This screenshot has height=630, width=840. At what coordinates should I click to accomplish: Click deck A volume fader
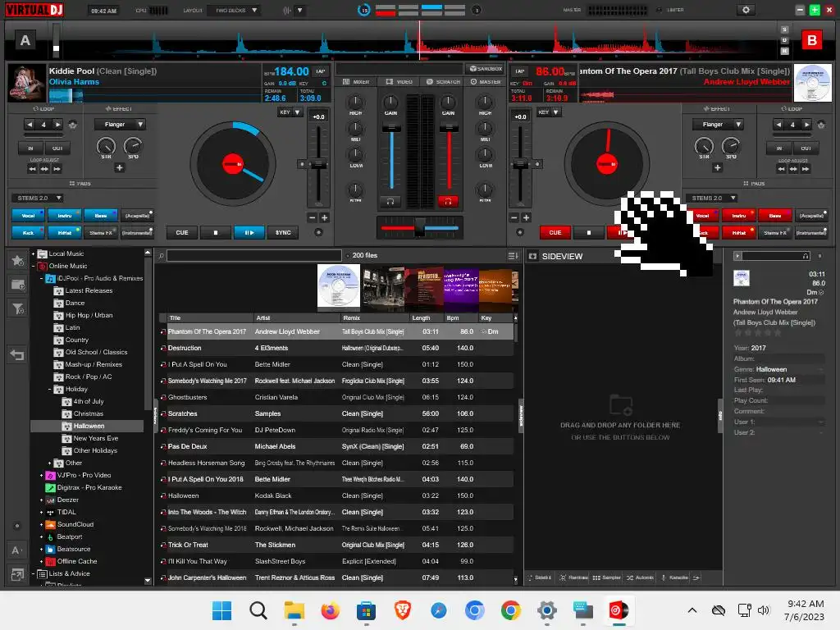point(391,127)
